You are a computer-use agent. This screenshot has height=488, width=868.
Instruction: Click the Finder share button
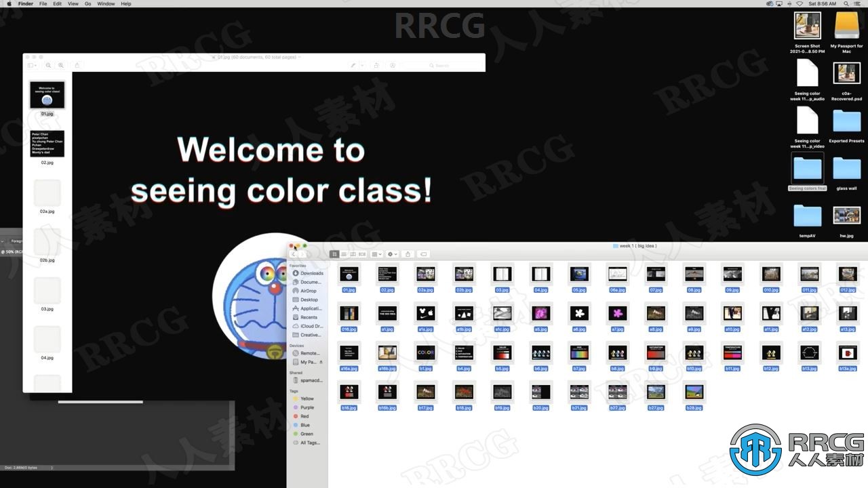coord(408,254)
